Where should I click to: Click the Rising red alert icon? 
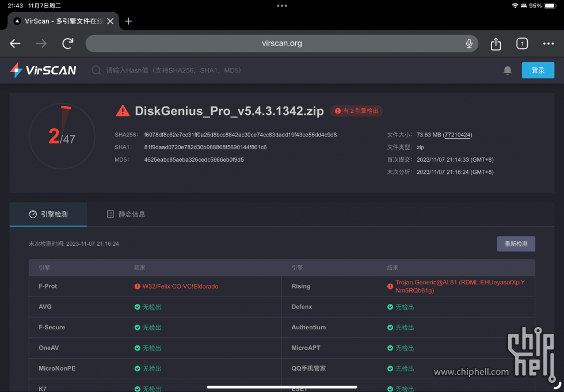[x=390, y=286]
